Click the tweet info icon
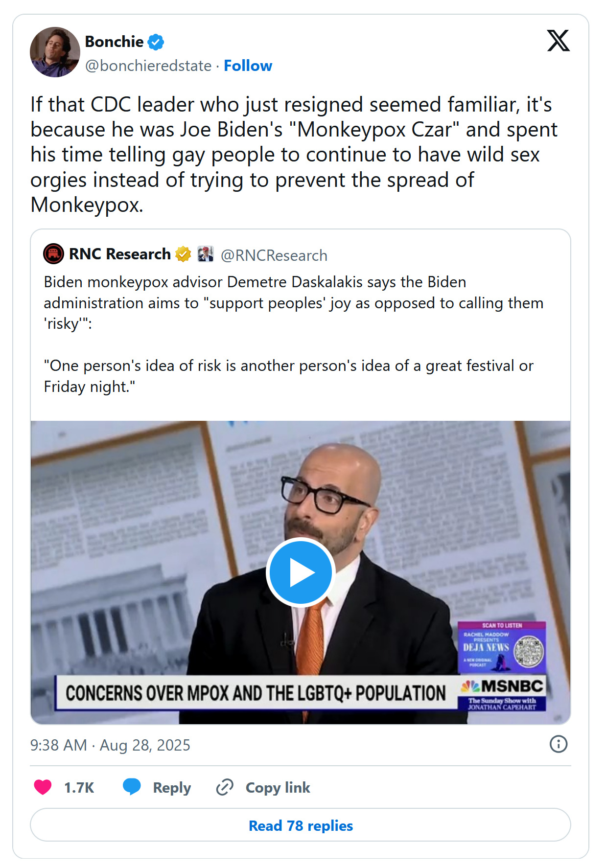Screen dimensions: 606x868 pyautogui.click(x=558, y=744)
